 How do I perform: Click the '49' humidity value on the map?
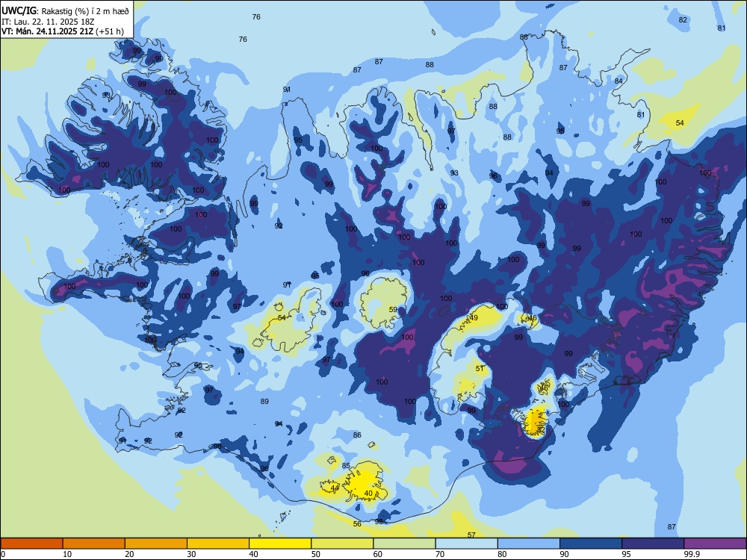474,317
